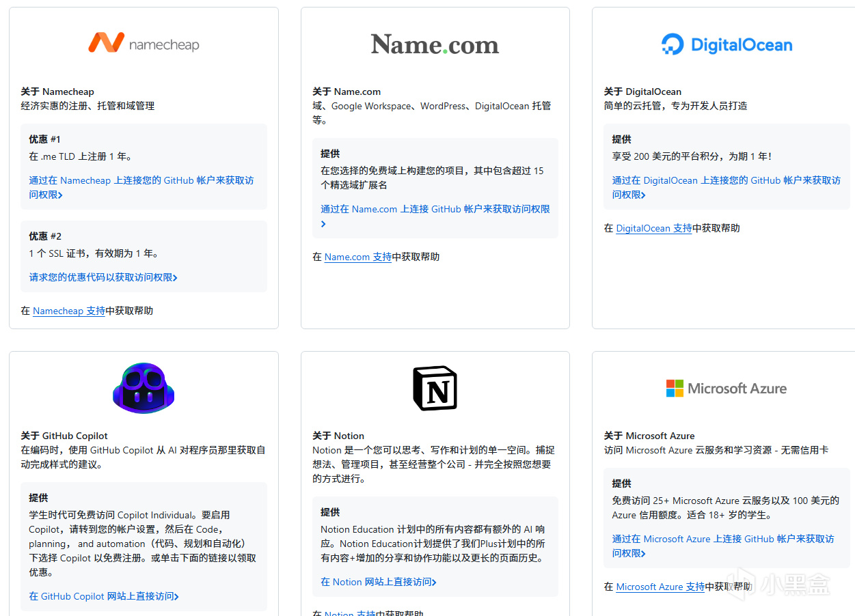Image resolution: width=855 pixels, height=616 pixels.
Task: Click the Namecheap logo
Action: (144, 44)
